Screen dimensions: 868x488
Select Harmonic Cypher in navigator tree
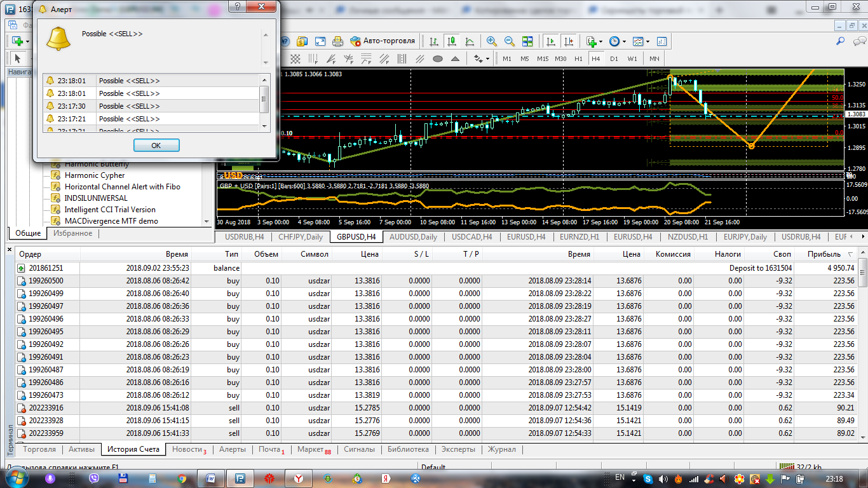[95, 175]
